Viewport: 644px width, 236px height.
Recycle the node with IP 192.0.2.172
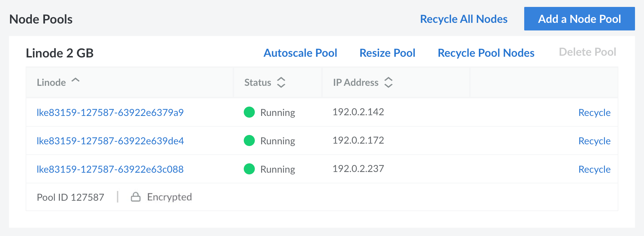click(594, 141)
